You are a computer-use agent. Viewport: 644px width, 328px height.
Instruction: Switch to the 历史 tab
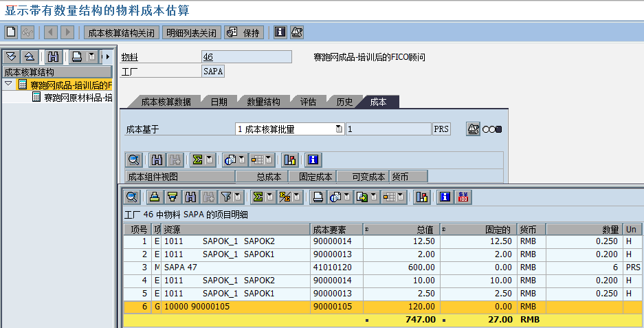[x=344, y=102]
